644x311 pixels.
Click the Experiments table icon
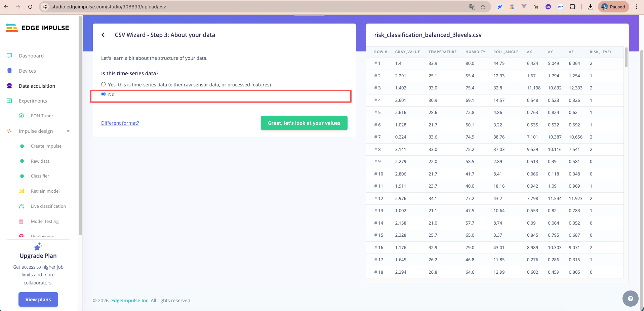tap(9, 101)
